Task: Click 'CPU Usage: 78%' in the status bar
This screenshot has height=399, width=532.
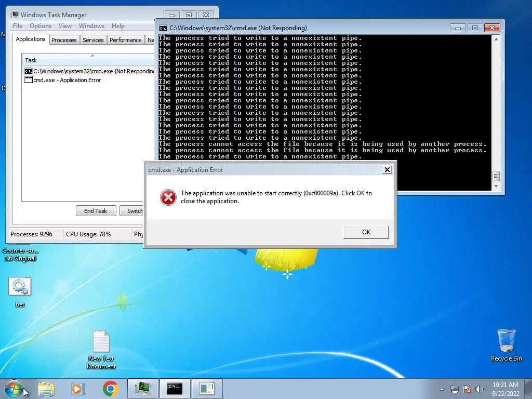Action: coord(88,234)
